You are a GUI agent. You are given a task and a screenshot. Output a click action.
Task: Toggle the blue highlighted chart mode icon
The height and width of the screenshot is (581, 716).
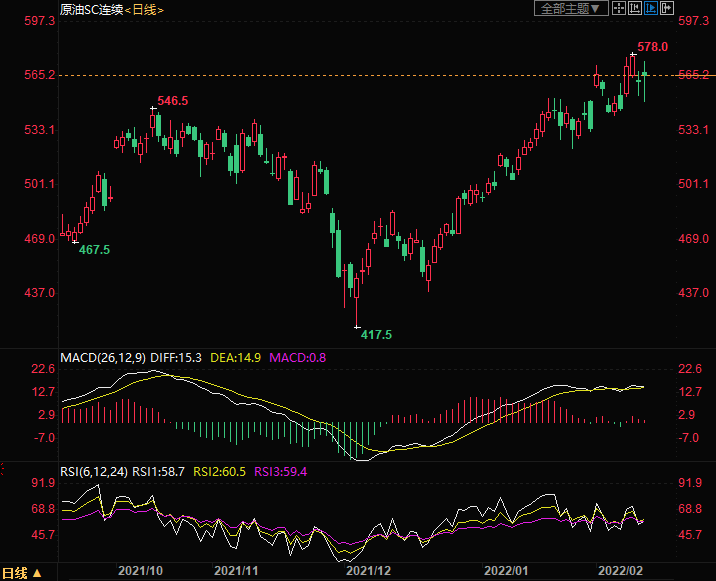[652, 8]
